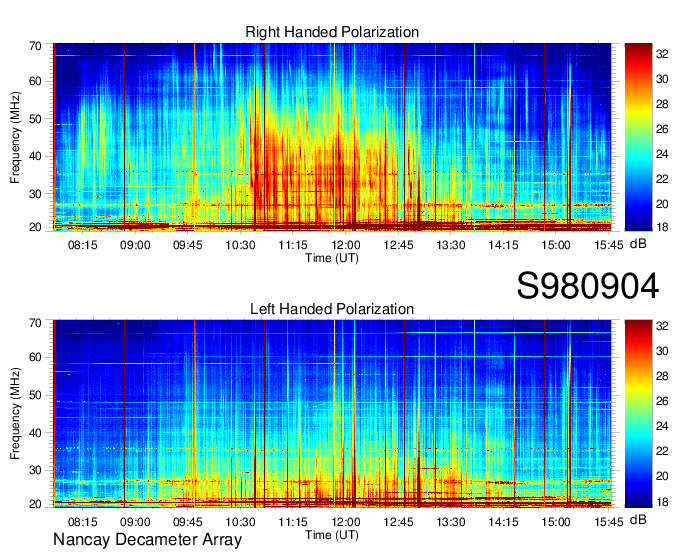Click the Left Handed Polarization spectrogram image

click(x=332, y=414)
